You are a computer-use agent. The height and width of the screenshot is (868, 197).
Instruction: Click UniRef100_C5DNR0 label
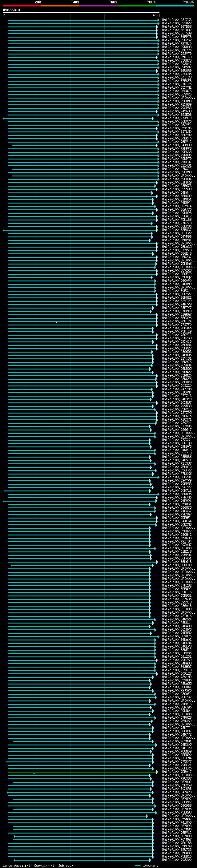tap(177, 755)
